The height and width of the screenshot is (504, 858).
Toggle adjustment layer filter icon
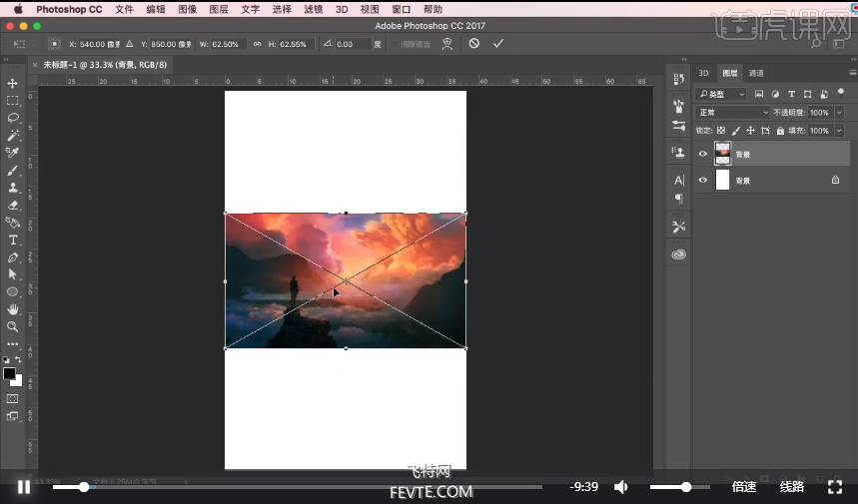[x=775, y=94]
